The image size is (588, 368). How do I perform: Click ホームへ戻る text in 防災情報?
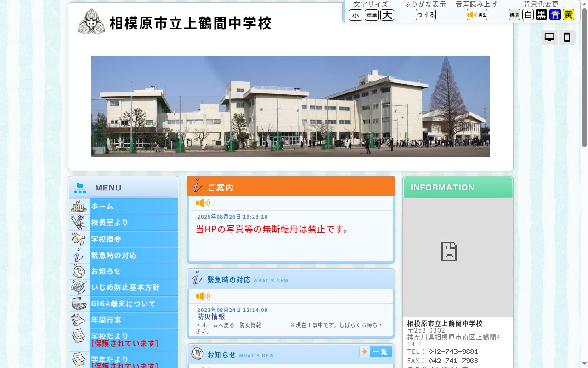pos(218,325)
